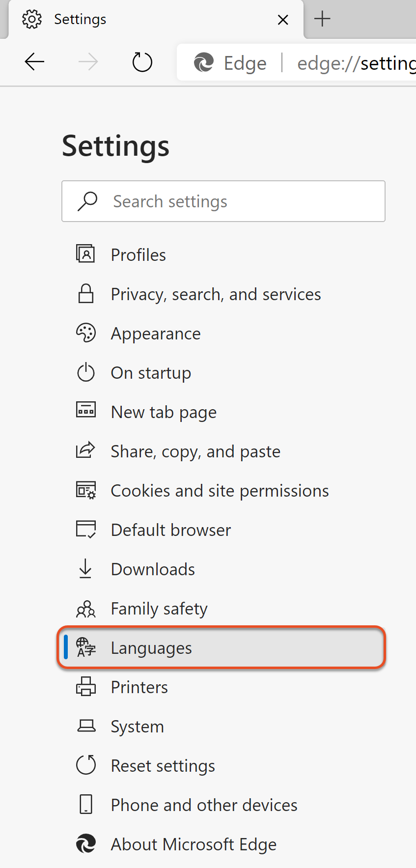Click the Downloads arrow icon
The image size is (416, 868).
[x=85, y=569]
